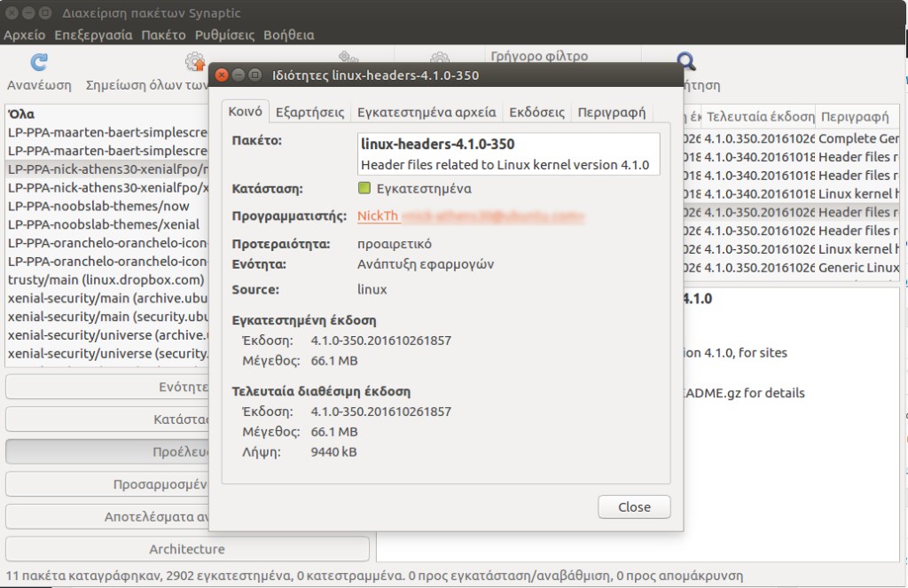
Task: Click the Ενότητες sidebar button
Action: click(184, 386)
